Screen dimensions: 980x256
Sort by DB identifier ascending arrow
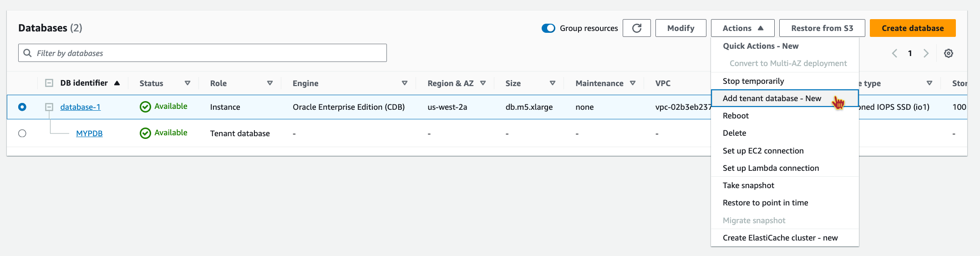click(117, 83)
